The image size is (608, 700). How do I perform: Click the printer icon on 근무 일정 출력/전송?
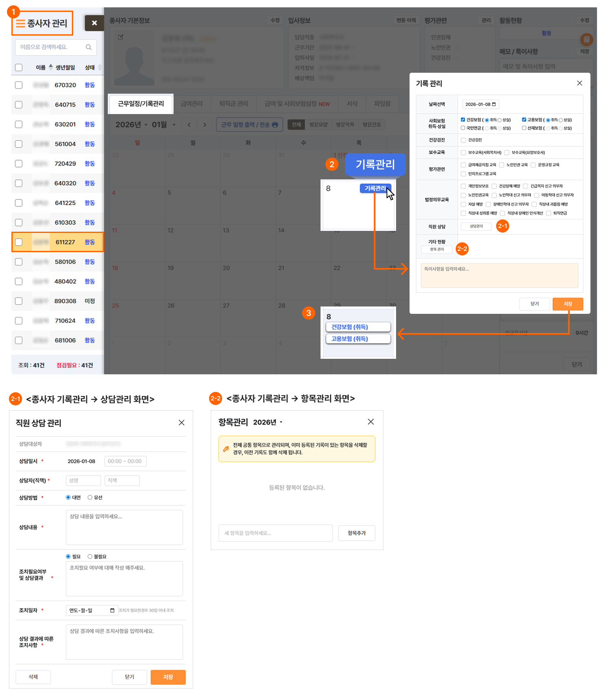click(x=275, y=125)
